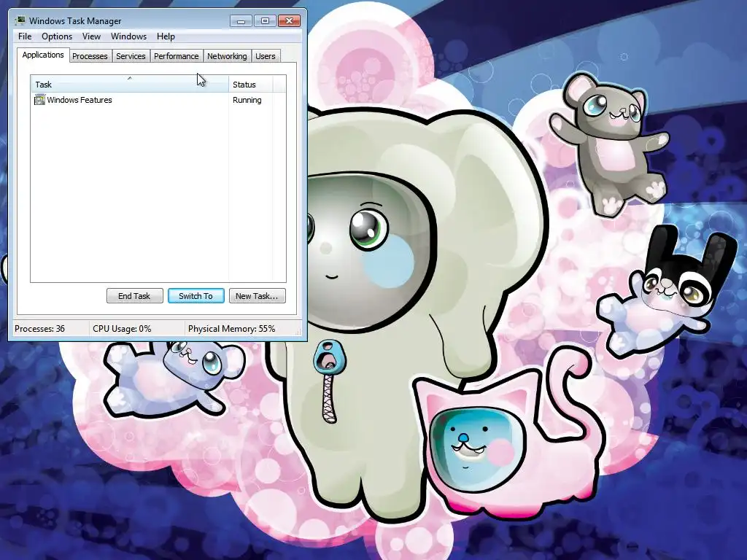Switch to the Services tab
The width and height of the screenshot is (747, 560).
pos(131,56)
